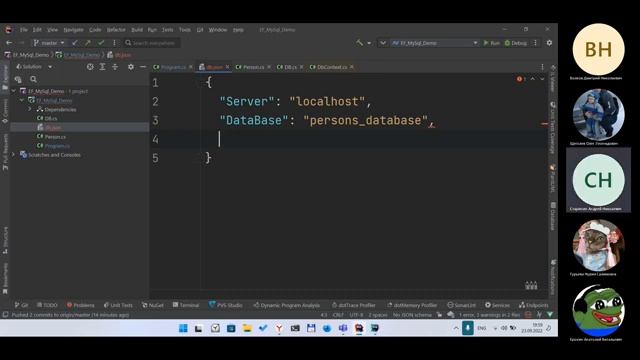This screenshot has height=360, width=640.
Task: Open the more options next to Debug
Action: pos(536,43)
